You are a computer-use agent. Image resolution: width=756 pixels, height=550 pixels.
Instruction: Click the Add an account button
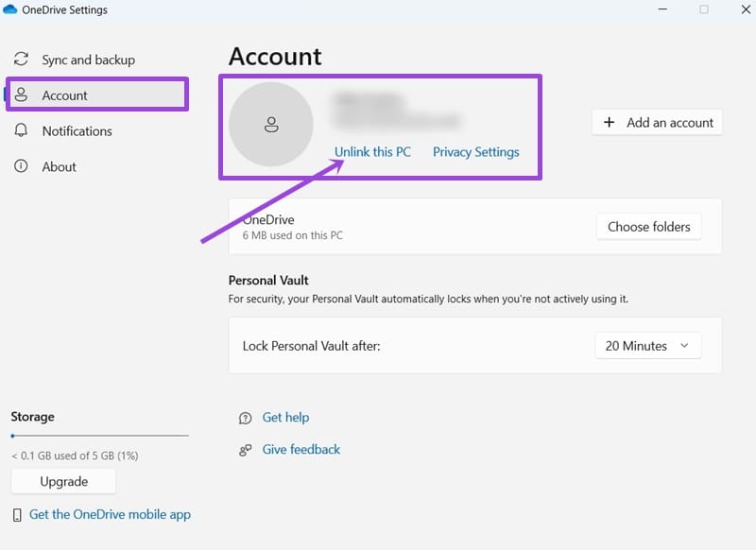click(656, 122)
